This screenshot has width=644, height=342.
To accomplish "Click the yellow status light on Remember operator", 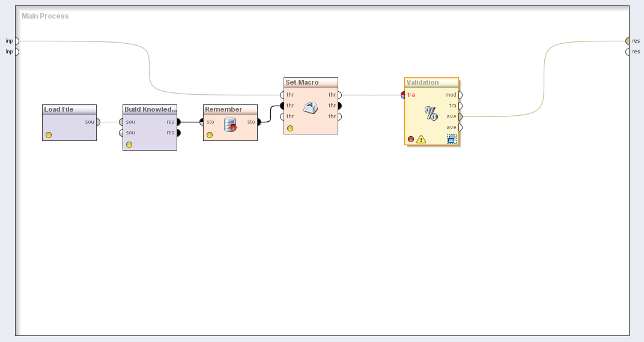I will pos(210,135).
